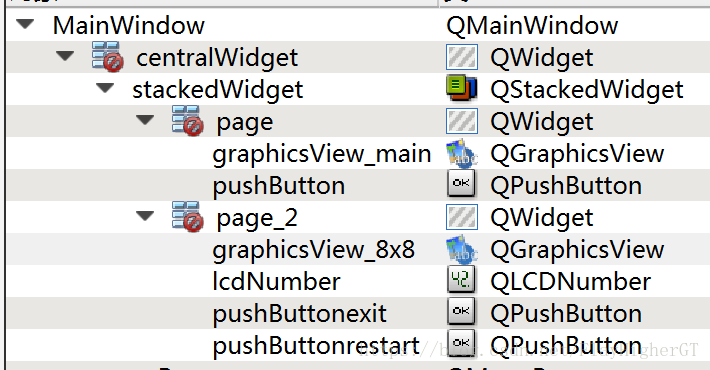Viewport: 710px width, 370px height.
Task: Click QPushButton icon in pushButtonexit row
Action: coord(461,312)
